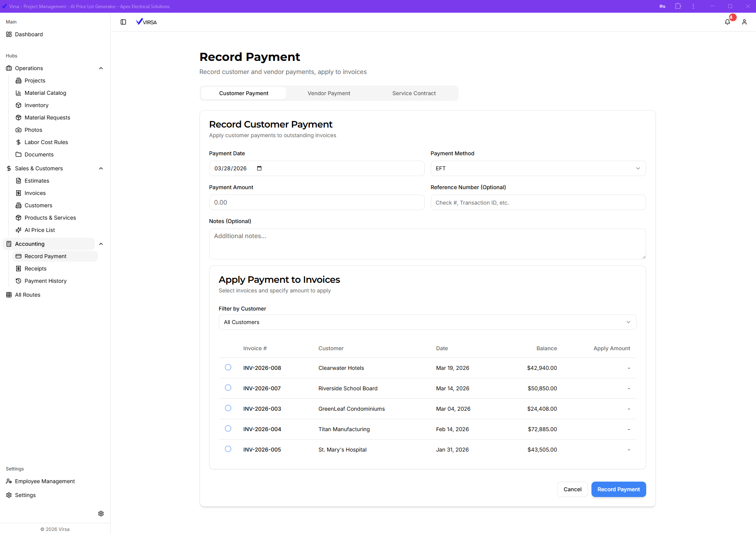The width and height of the screenshot is (756, 534).
Task: Select invoice INV-2026-007 radio button
Action: click(x=228, y=388)
